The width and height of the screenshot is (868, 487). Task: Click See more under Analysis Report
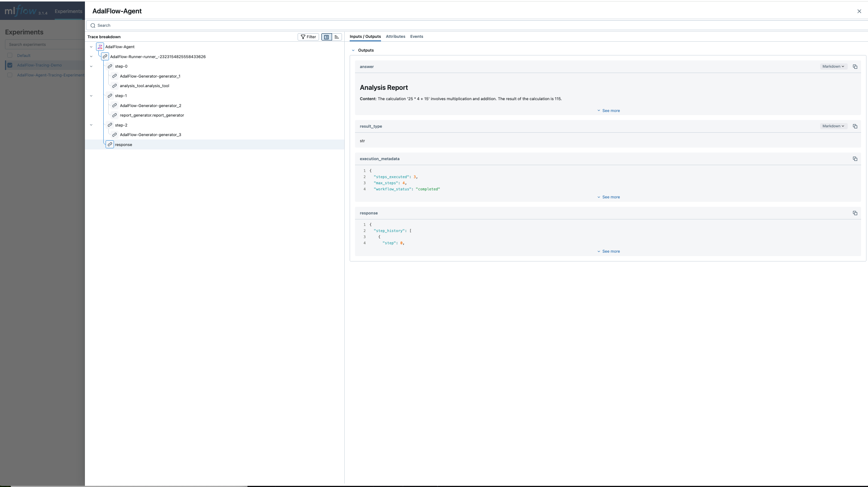click(608, 110)
